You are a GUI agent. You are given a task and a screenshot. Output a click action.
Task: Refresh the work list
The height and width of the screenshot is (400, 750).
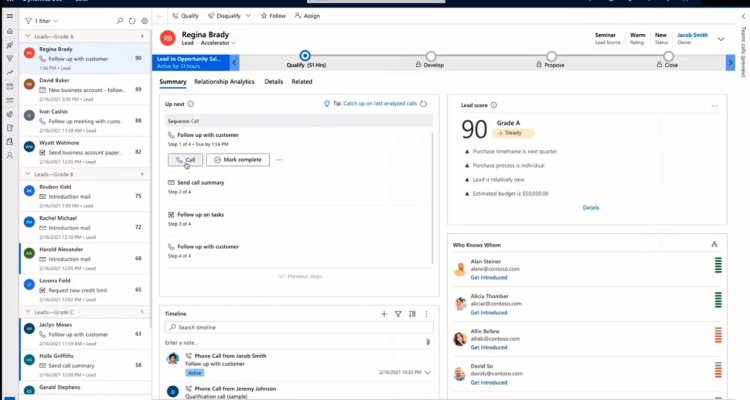tap(132, 21)
